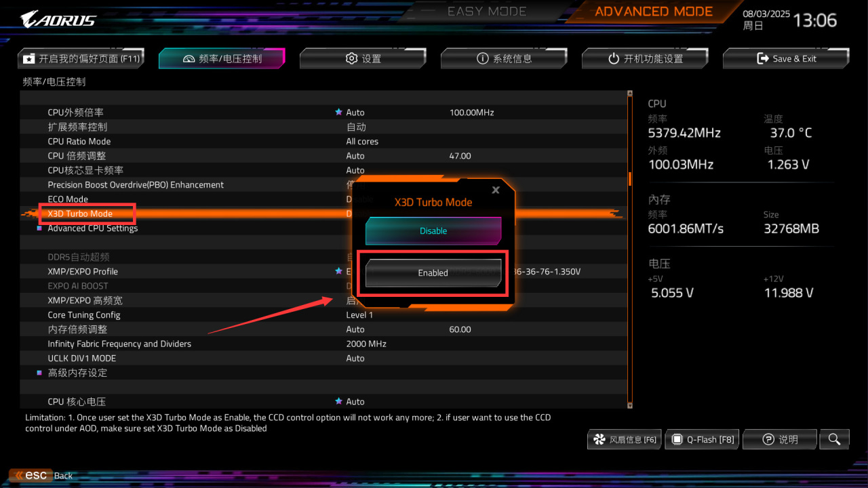Screen dimensions: 868x488
Task: Select the EXPO AI BOOST row
Action: [324, 286]
